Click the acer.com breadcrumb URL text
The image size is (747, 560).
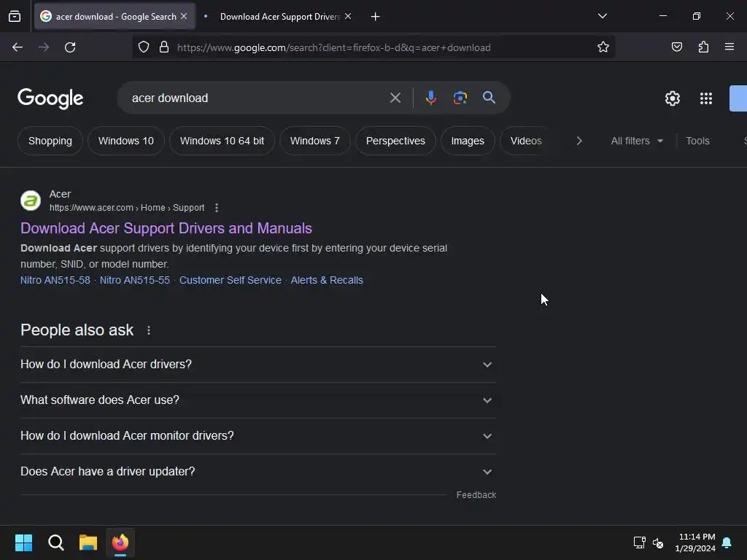(x=127, y=208)
